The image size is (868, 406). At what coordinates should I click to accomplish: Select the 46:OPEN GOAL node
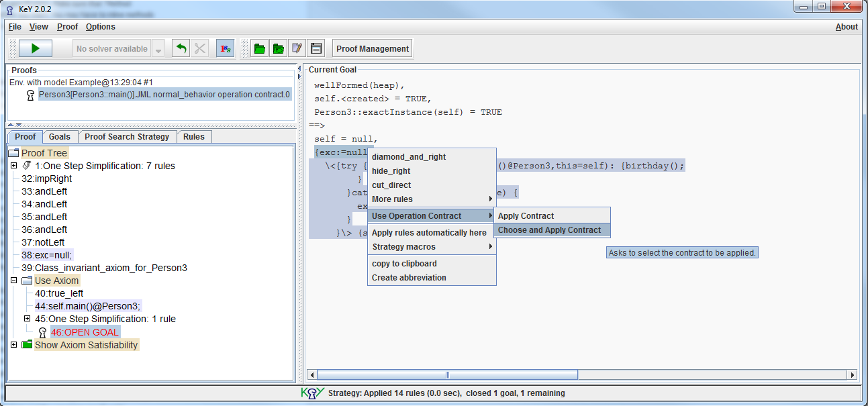point(85,332)
